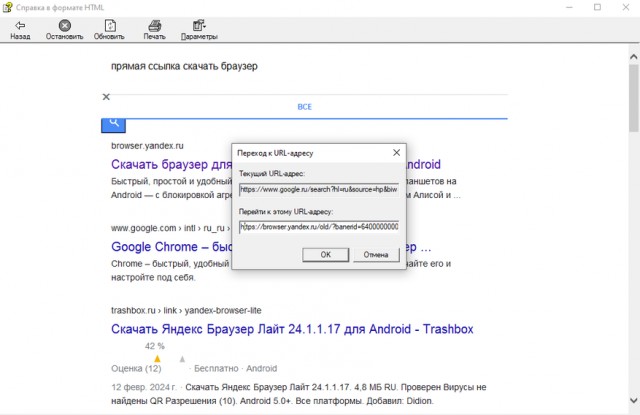Refresh the page with the Обновить icon
This screenshot has width=640, height=415.
click(x=110, y=26)
